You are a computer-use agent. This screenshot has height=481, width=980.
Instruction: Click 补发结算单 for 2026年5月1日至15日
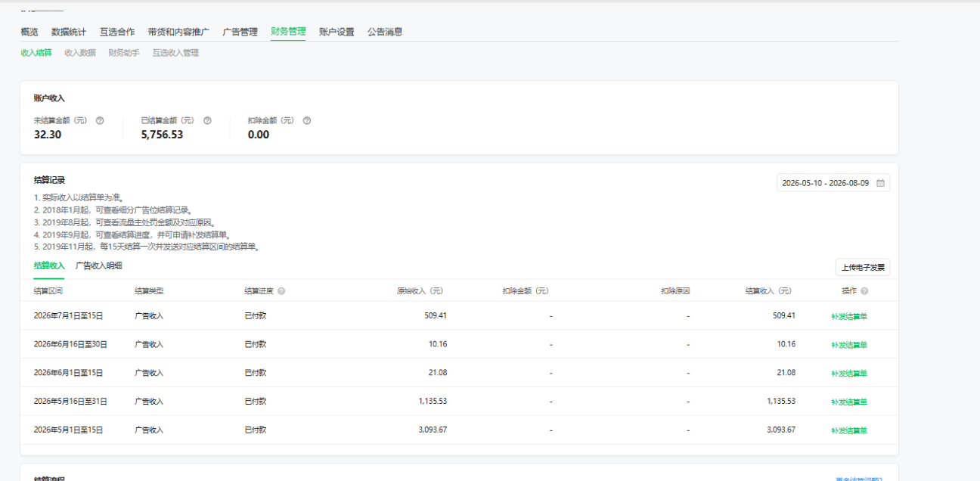(x=849, y=430)
